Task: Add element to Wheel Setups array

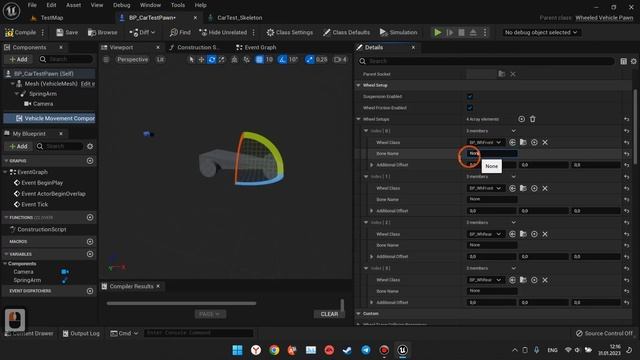Action: pyautogui.click(x=521, y=119)
